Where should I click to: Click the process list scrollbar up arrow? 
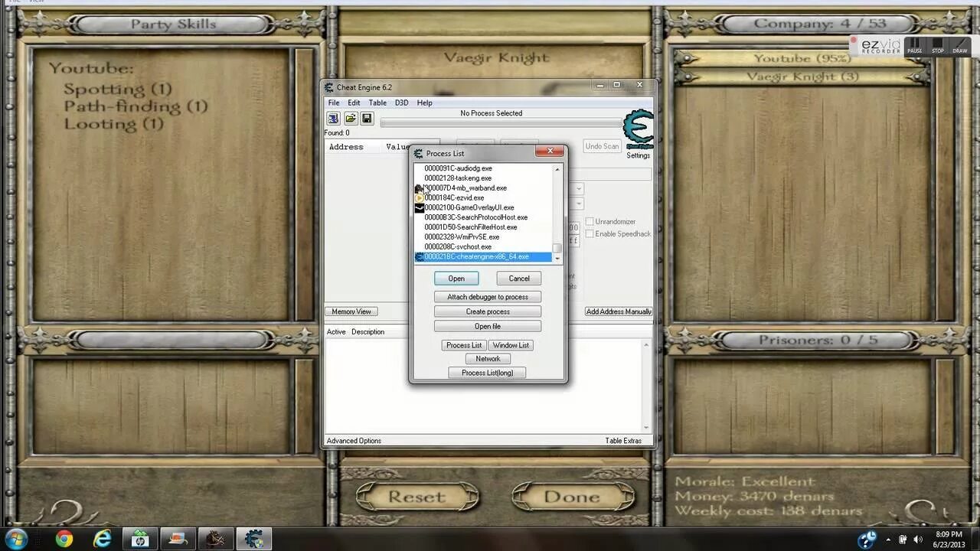(x=557, y=168)
